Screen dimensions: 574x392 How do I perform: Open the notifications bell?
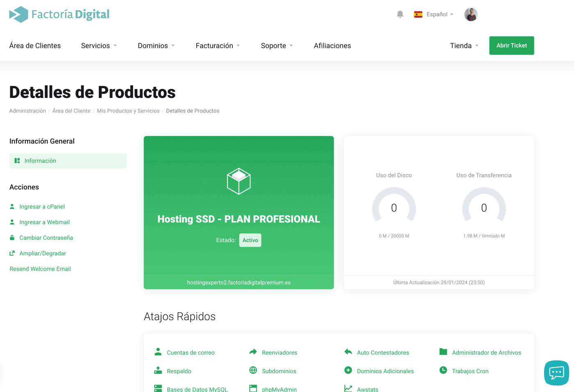400,14
